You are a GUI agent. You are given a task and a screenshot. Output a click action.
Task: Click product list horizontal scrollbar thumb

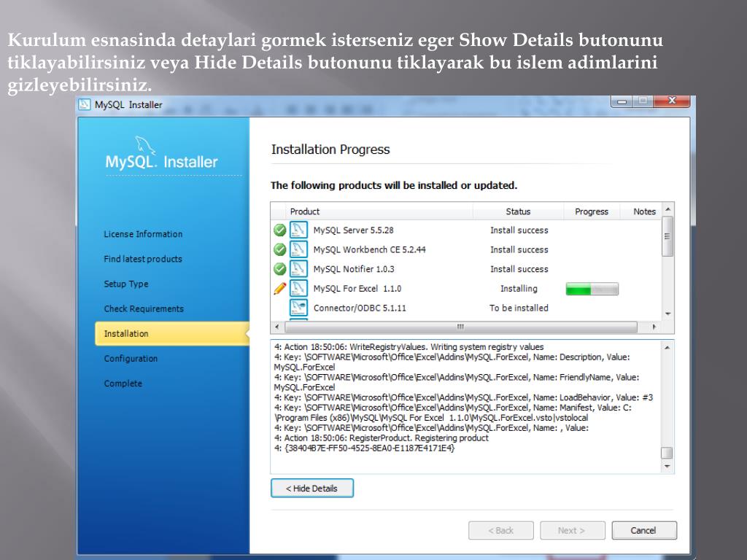(x=461, y=327)
